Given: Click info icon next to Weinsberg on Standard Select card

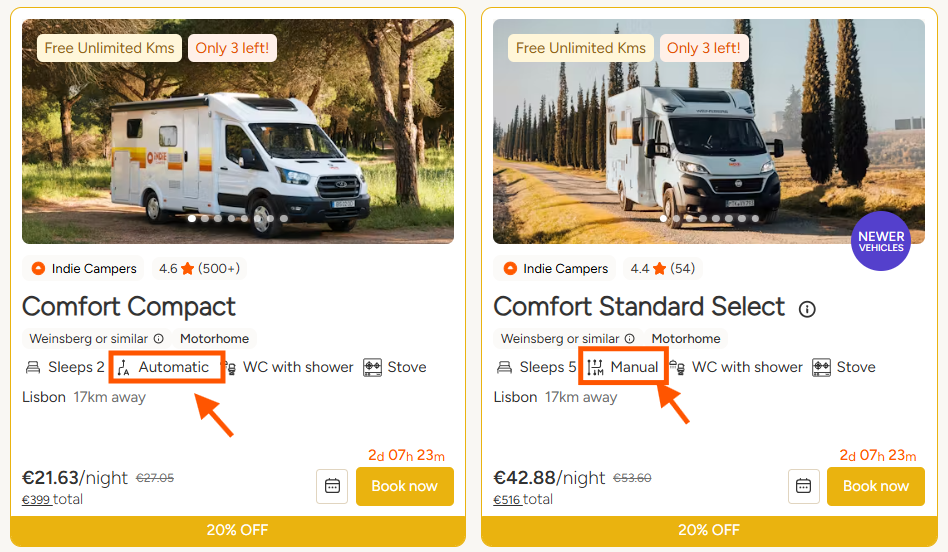Looking at the screenshot, I should (x=629, y=339).
